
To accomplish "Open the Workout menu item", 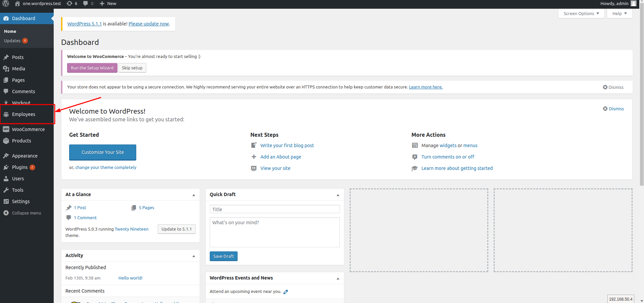I will (x=21, y=103).
